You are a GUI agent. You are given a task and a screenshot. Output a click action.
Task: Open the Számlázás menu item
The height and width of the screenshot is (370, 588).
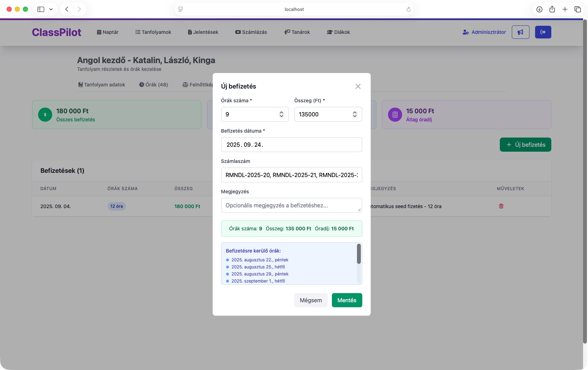point(251,32)
